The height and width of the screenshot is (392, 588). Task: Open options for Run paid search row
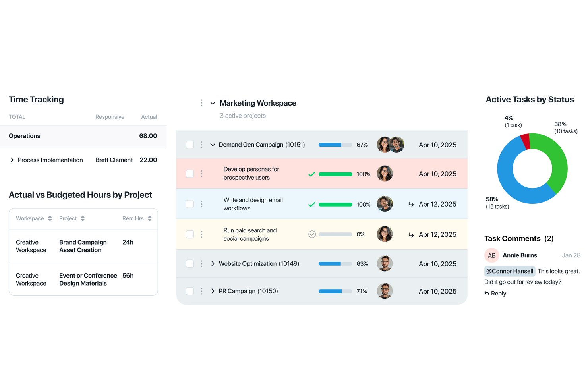point(201,234)
